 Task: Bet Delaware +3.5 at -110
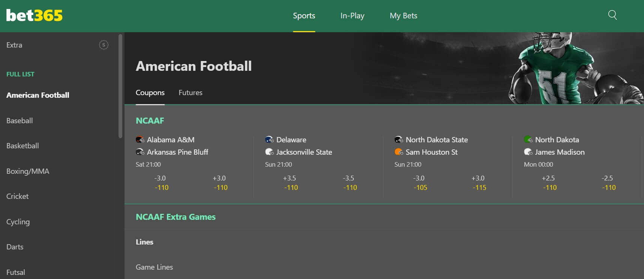coord(291,183)
